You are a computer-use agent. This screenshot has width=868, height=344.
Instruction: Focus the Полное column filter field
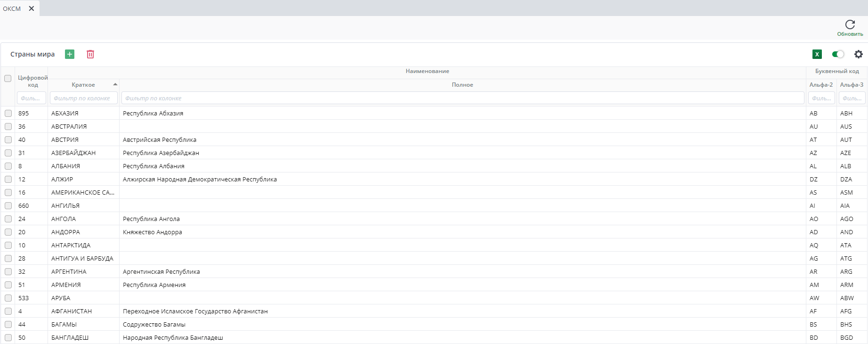click(x=463, y=98)
